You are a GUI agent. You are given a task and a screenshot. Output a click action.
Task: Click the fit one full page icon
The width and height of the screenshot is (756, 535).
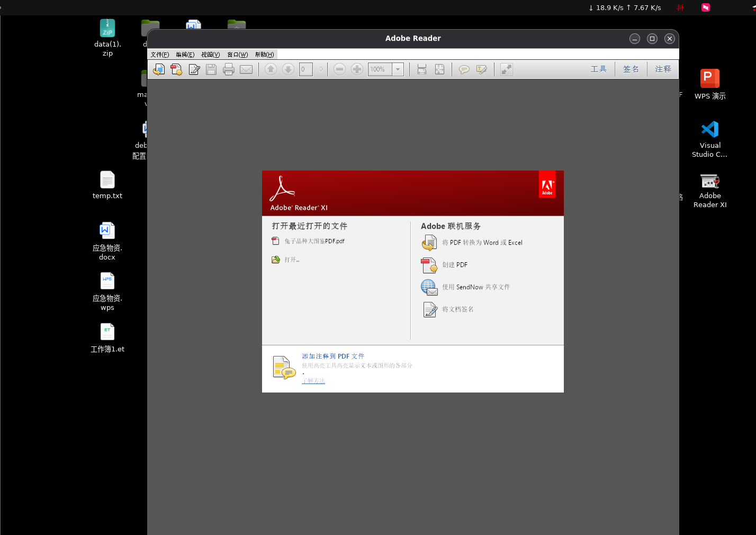(439, 69)
